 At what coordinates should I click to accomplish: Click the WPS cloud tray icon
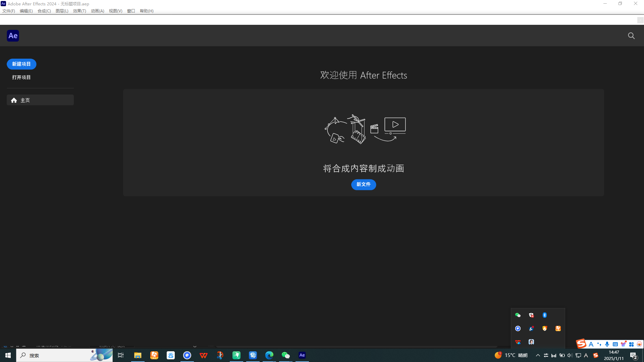(x=518, y=342)
